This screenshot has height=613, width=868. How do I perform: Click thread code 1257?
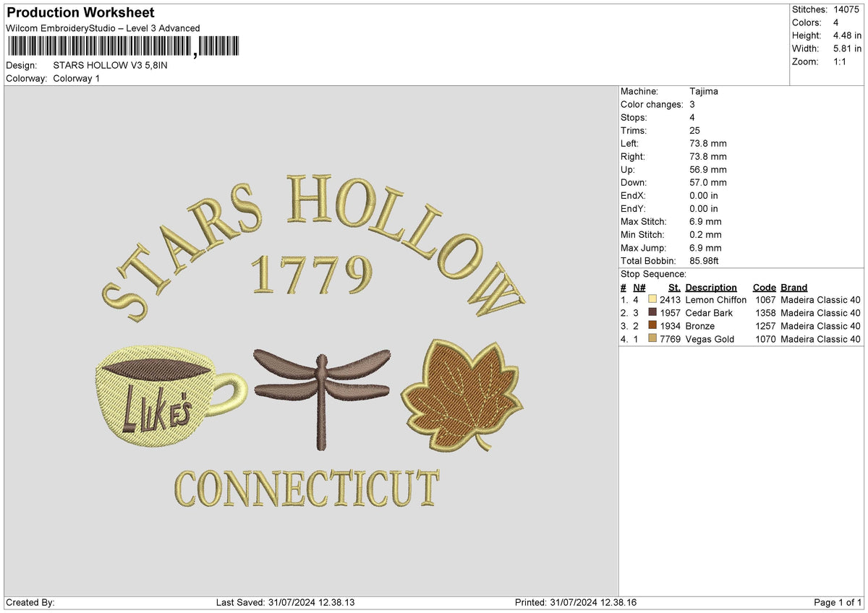[765, 326]
